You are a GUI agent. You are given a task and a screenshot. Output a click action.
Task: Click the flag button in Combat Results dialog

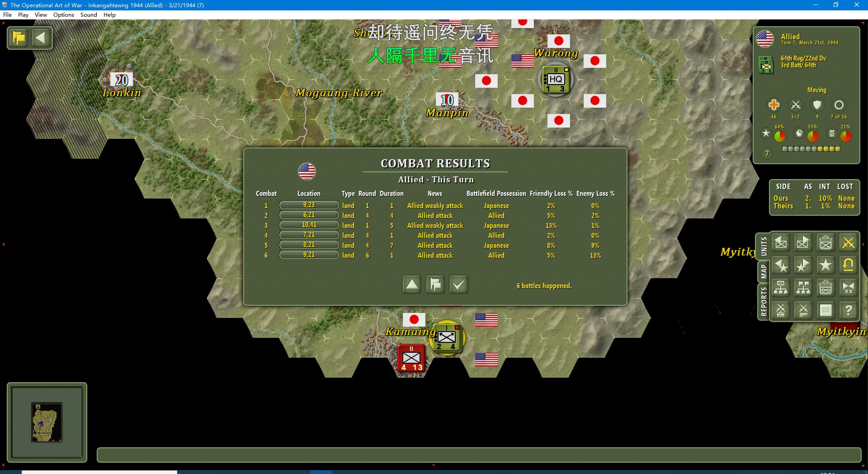pos(435,284)
